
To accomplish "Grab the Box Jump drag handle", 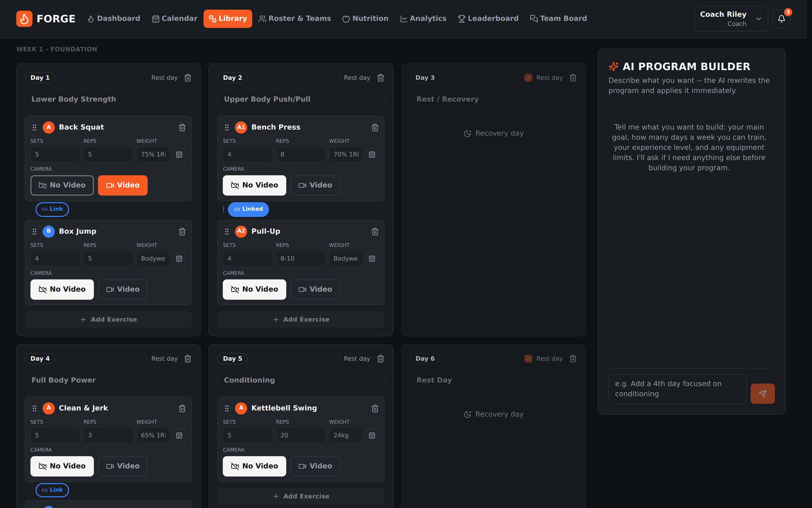I will click(34, 231).
